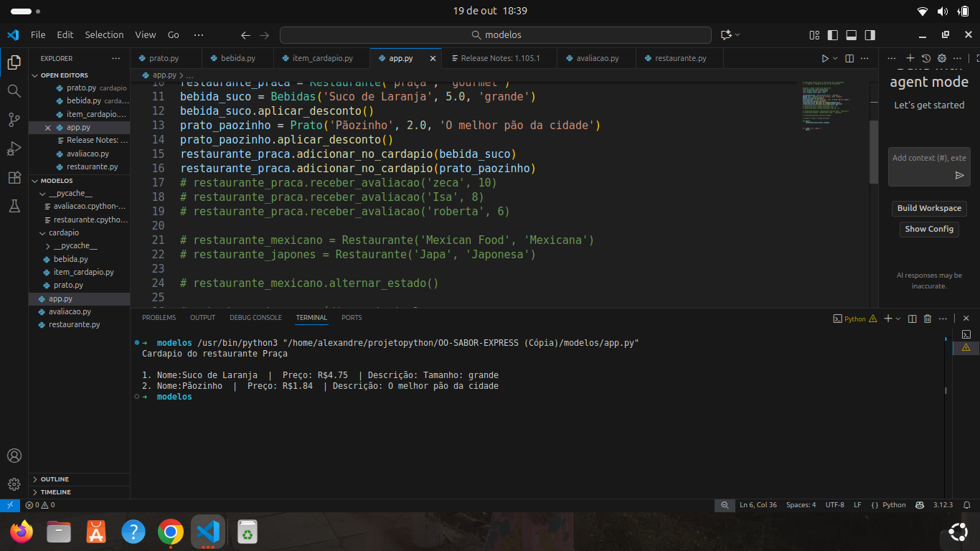Open the Run and Debug view
This screenshot has width=980, height=551.
tap(14, 149)
